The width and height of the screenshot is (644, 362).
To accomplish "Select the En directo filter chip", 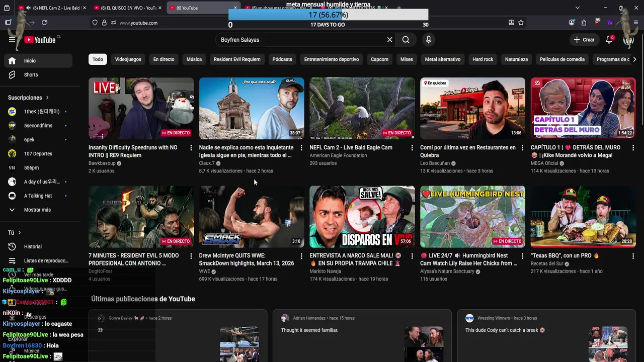I will click(164, 59).
